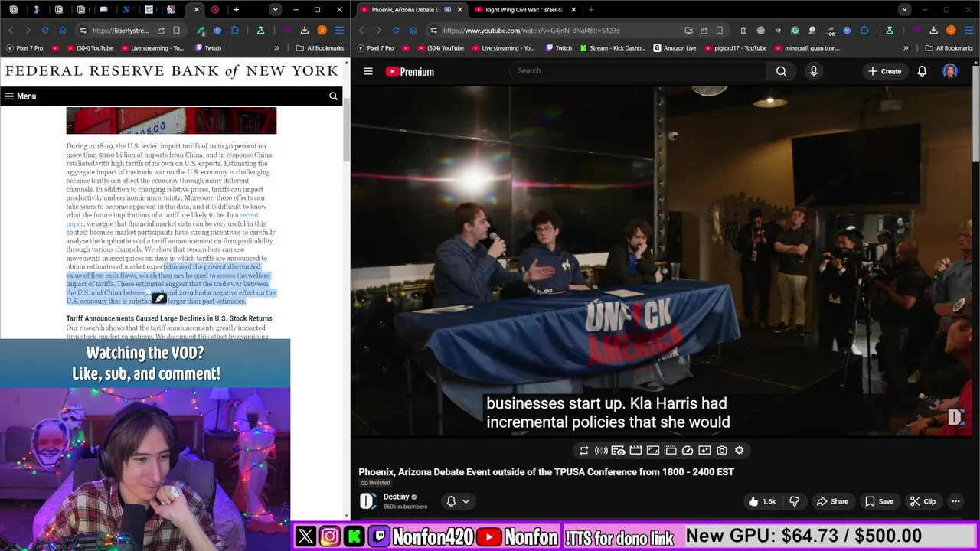Open All Bookmarks folder in left browser
The width and height of the screenshot is (980, 551).
[320, 48]
